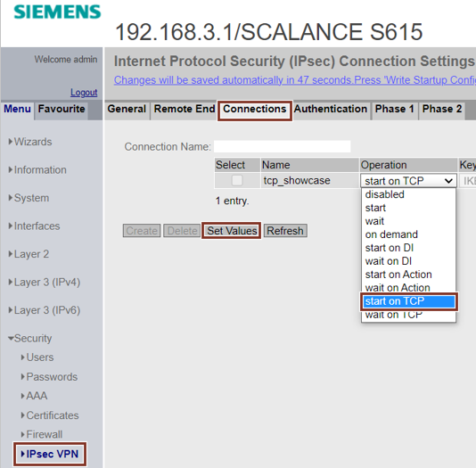
Task: Click the Operation column header
Action: pyautogui.click(x=408, y=165)
